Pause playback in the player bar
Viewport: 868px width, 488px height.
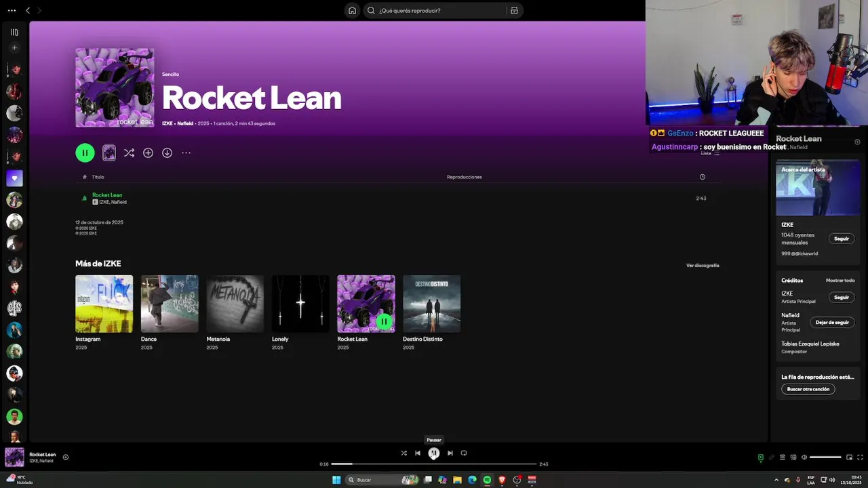tap(434, 453)
